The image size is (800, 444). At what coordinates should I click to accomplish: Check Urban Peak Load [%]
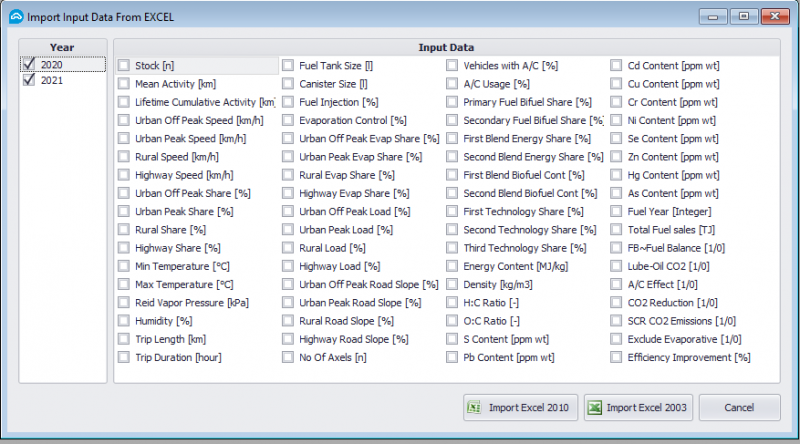click(x=288, y=230)
